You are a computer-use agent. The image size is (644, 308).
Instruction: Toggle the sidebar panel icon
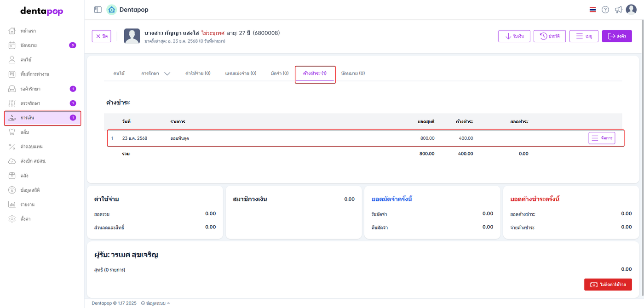point(98,10)
